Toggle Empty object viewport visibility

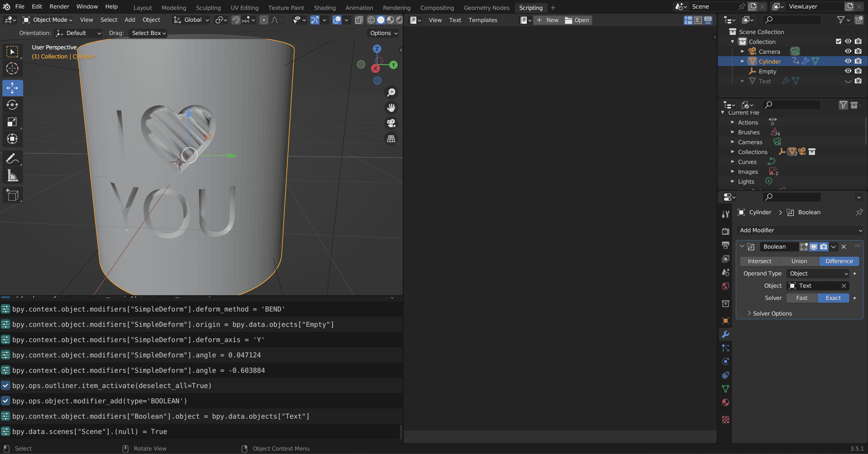tap(848, 71)
